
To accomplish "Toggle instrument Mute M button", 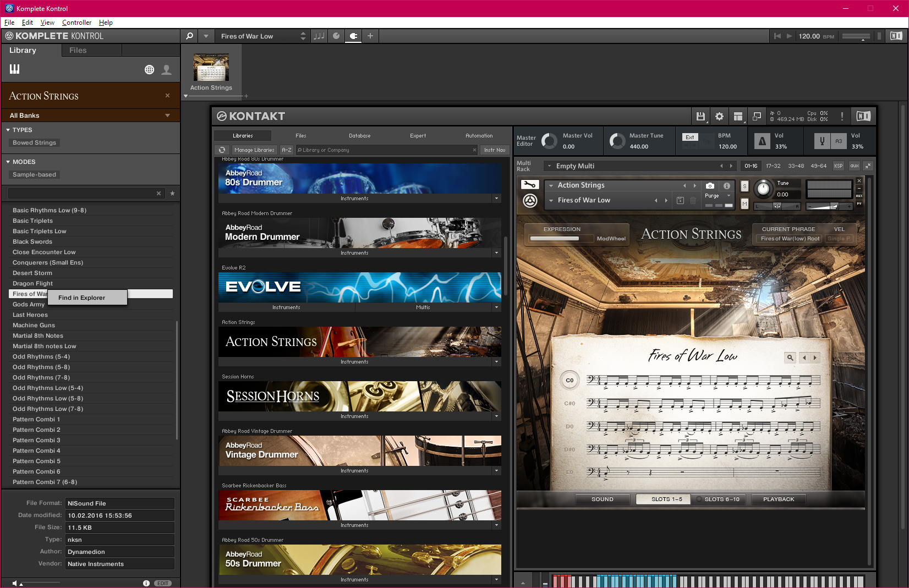I will 744,204.
